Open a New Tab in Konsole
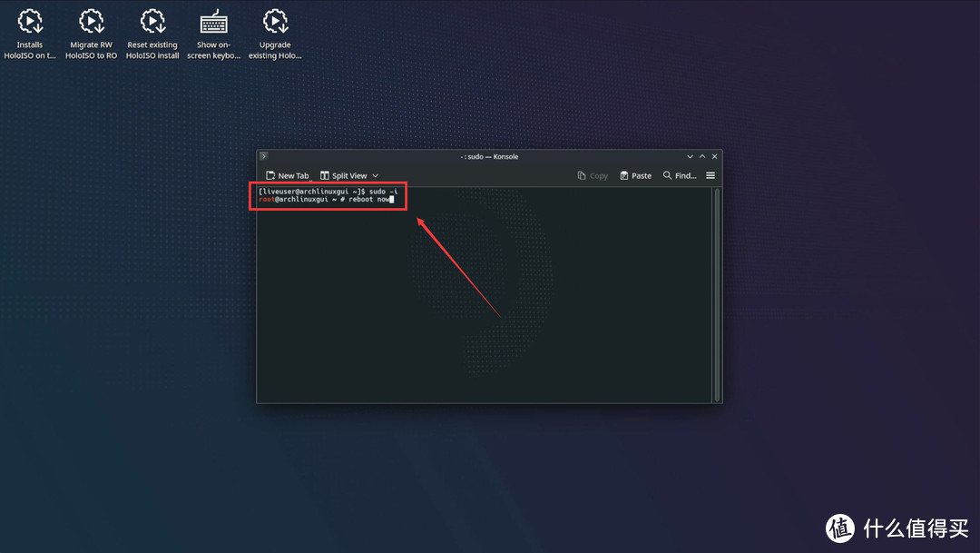The width and height of the screenshot is (980, 553). tap(288, 176)
